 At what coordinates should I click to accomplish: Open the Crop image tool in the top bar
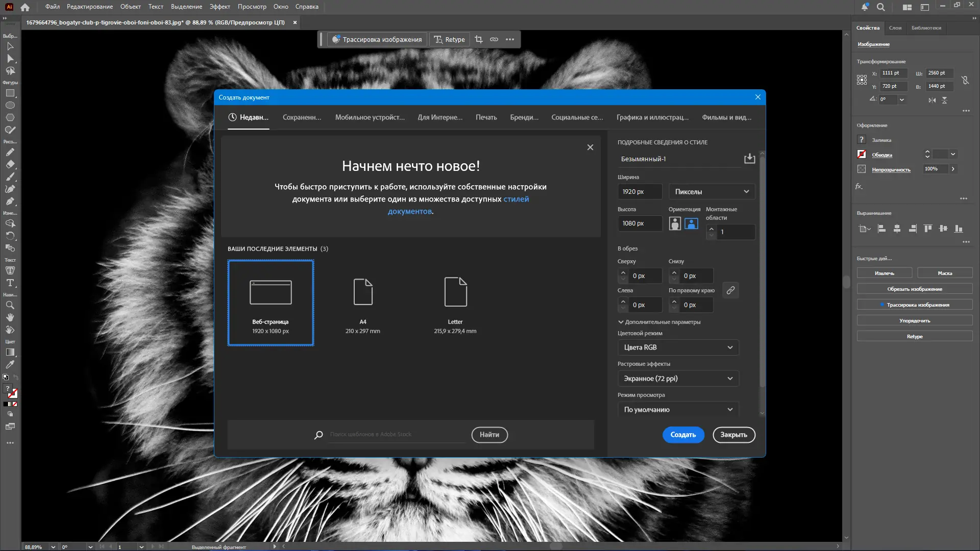(479, 39)
